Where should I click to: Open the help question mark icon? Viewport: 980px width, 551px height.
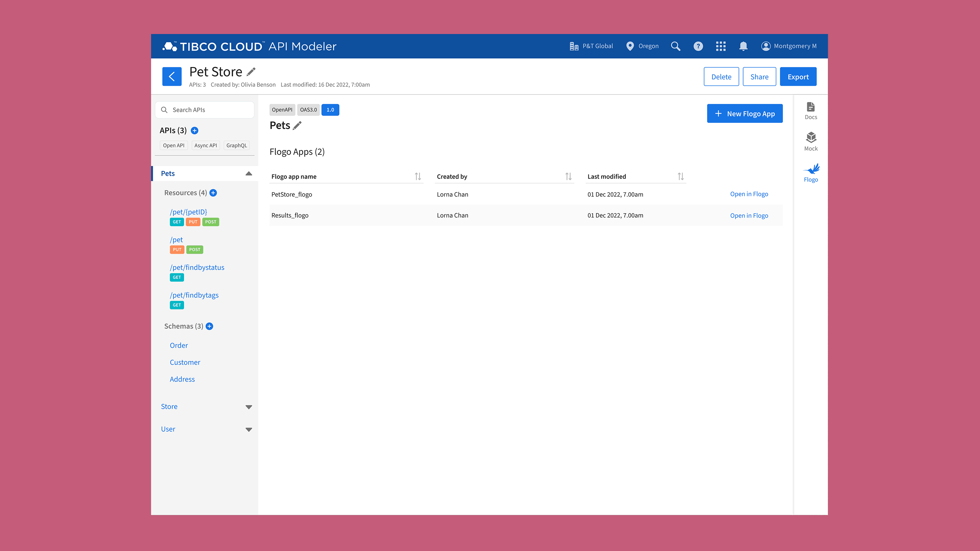tap(699, 46)
